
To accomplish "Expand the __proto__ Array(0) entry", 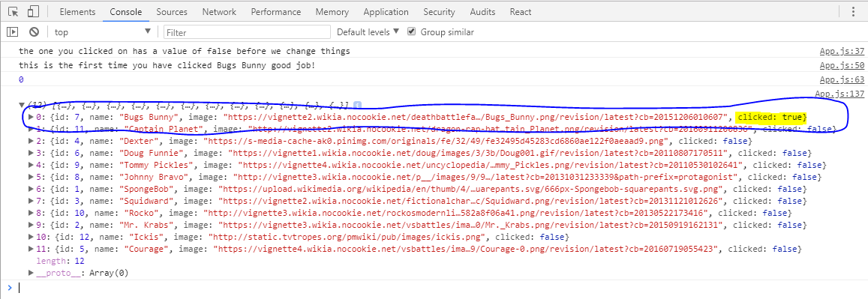I will tap(31, 273).
